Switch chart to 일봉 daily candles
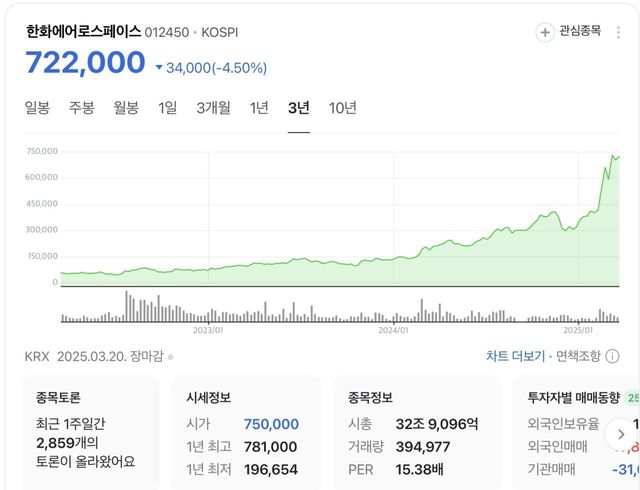This screenshot has width=640, height=490. [37, 108]
